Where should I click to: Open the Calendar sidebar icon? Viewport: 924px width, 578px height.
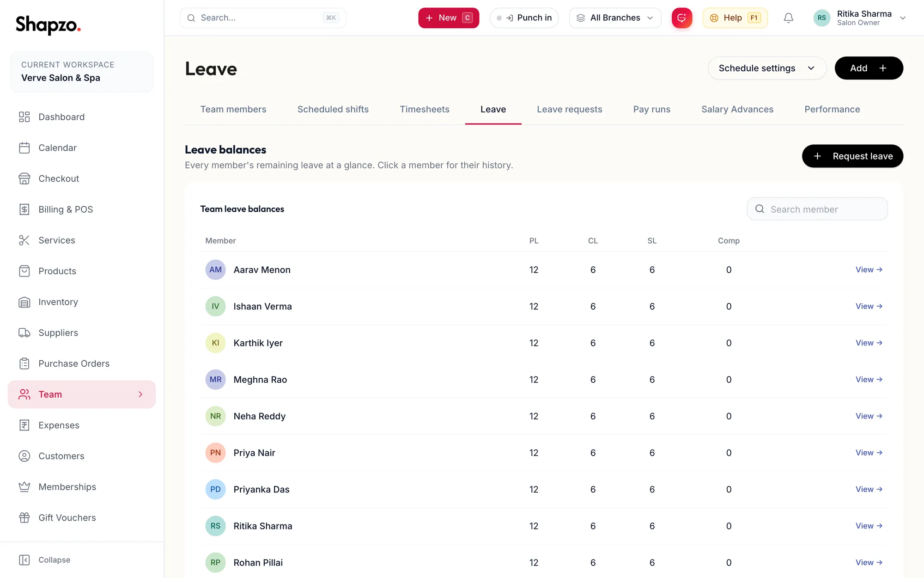point(24,148)
